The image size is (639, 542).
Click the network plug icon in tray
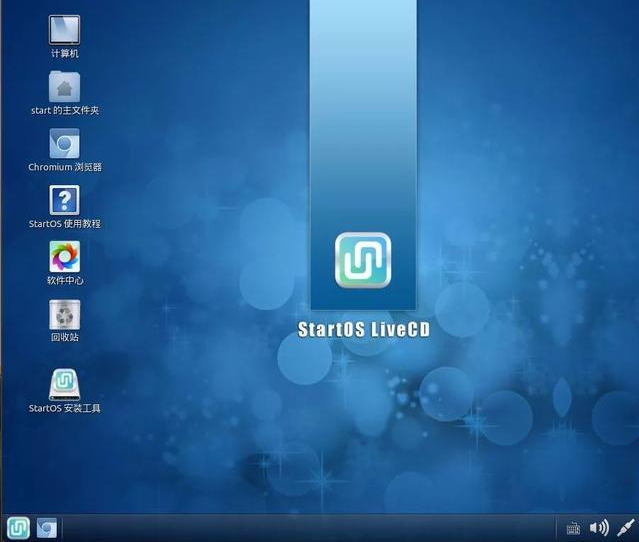[x=625, y=528]
